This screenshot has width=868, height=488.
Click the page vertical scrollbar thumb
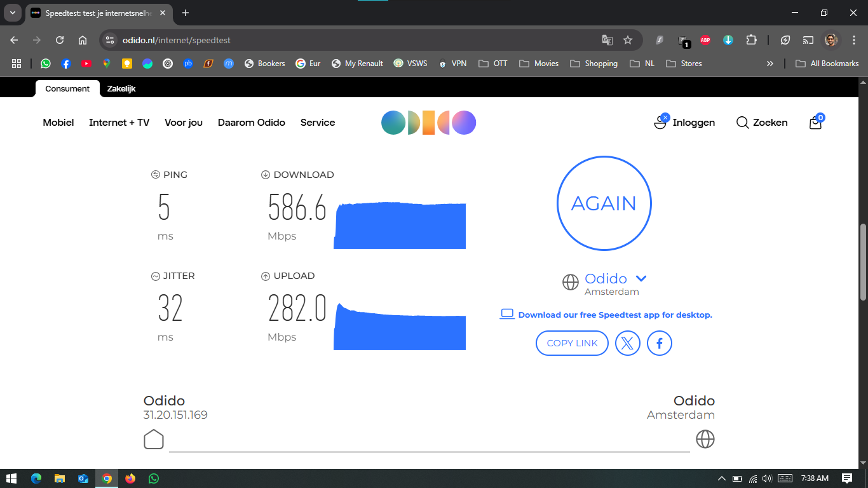863,262
